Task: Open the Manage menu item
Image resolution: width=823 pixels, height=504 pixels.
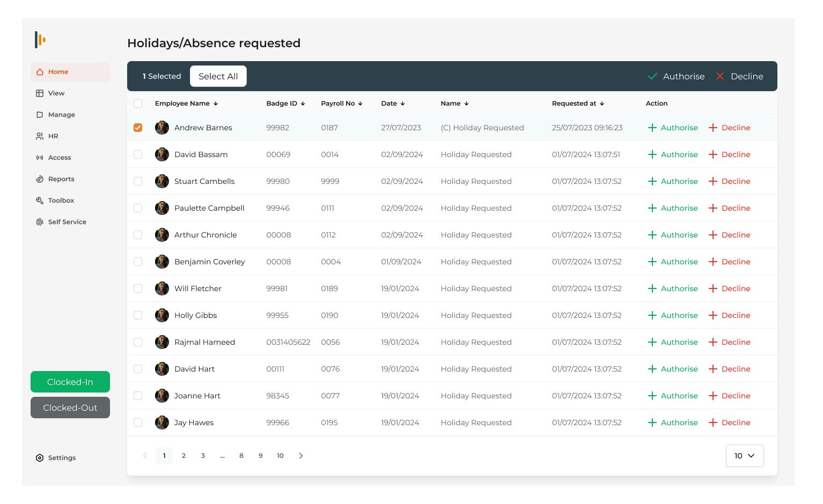Action: tap(70, 115)
